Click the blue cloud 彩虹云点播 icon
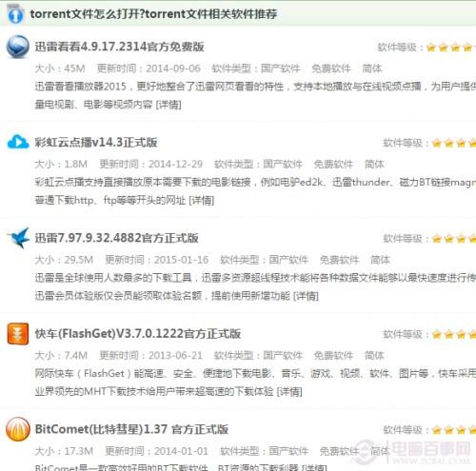Image resolution: width=476 pixels, height=471 pixels. click(x=18, y=142)
